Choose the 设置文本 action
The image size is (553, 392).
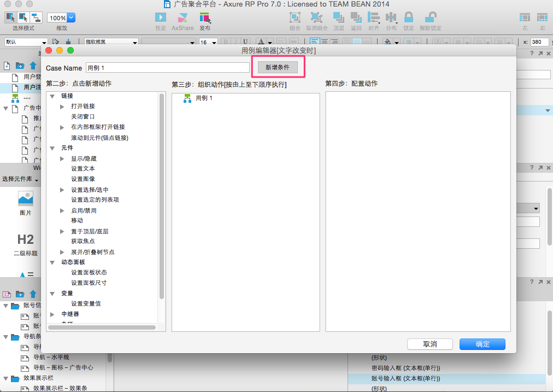(83, 169)
